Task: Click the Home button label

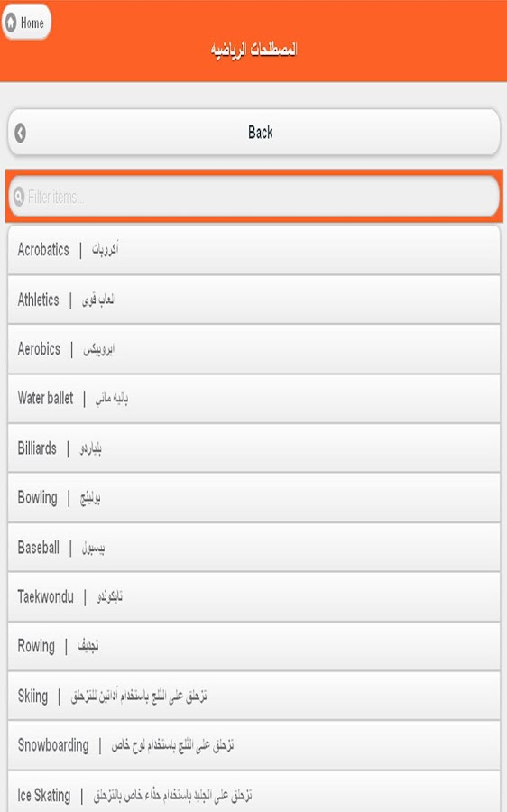Action: pyautogui.click(x=32, y=23)
